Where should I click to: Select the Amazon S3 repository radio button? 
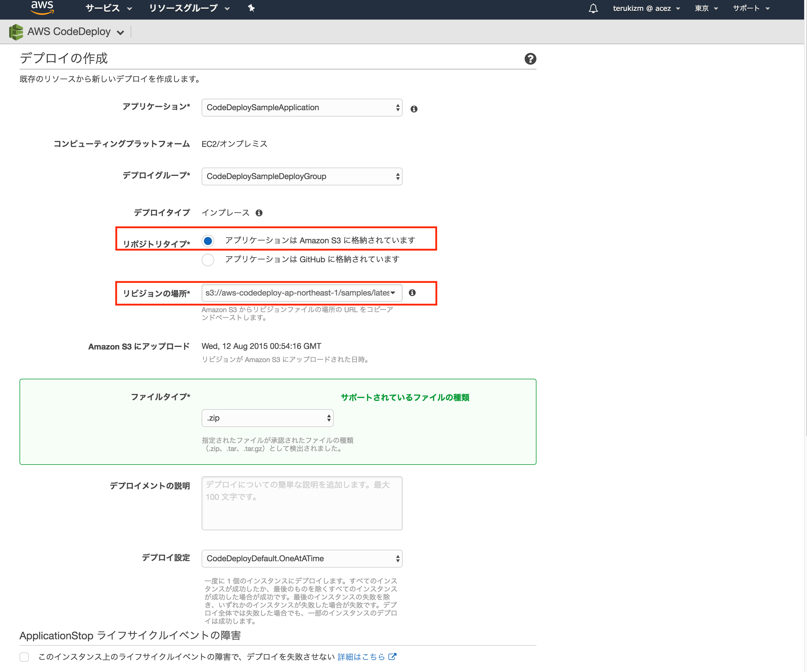tap(208, 241)
